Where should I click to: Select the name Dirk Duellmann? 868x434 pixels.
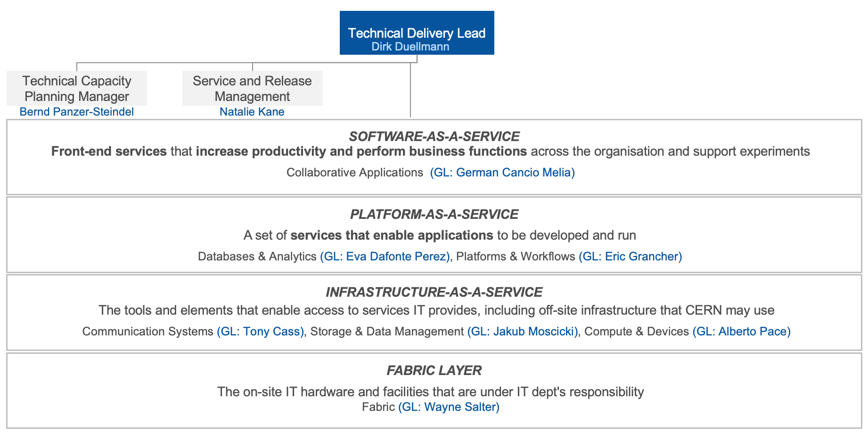click(410, 47)
